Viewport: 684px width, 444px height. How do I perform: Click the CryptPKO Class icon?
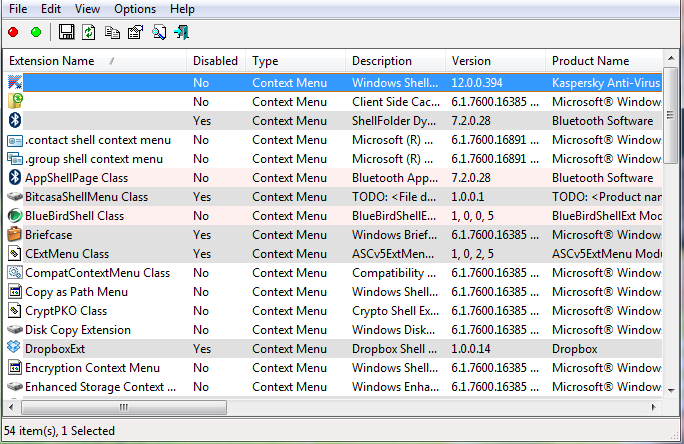tap(15, 311)
